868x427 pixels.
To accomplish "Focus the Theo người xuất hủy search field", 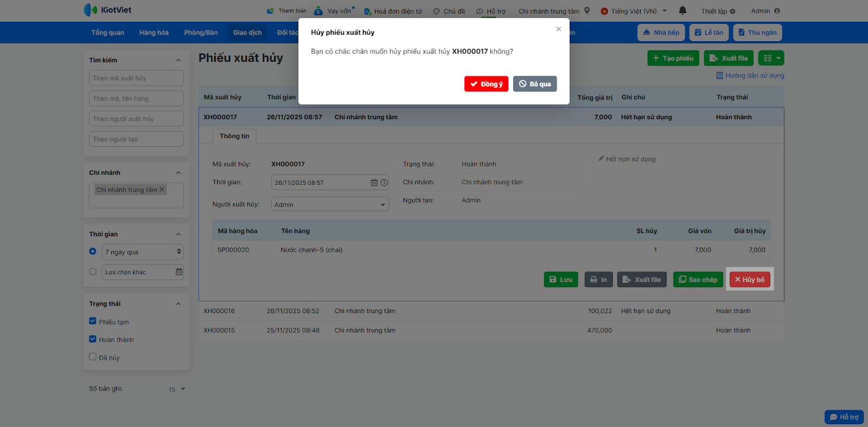I will [136, 119].
